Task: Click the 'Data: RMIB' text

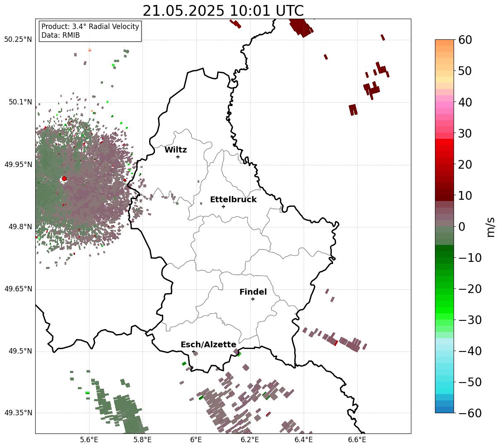Action: click(x=60, y=36)
